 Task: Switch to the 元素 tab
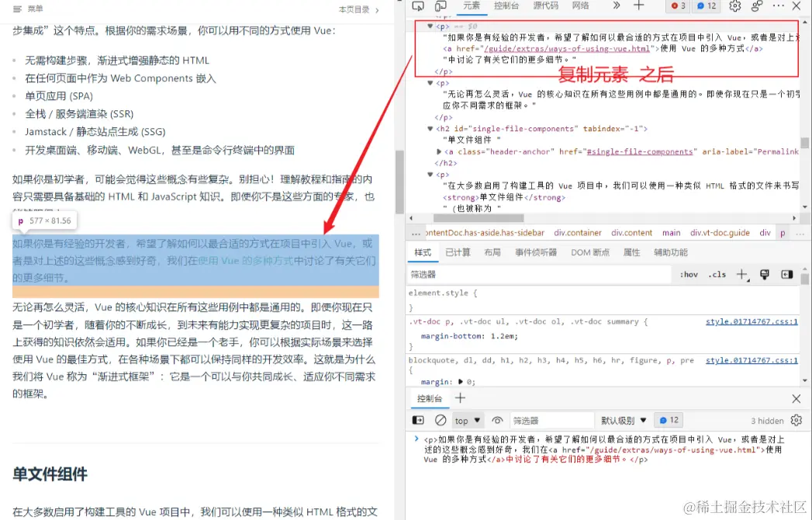471,5
